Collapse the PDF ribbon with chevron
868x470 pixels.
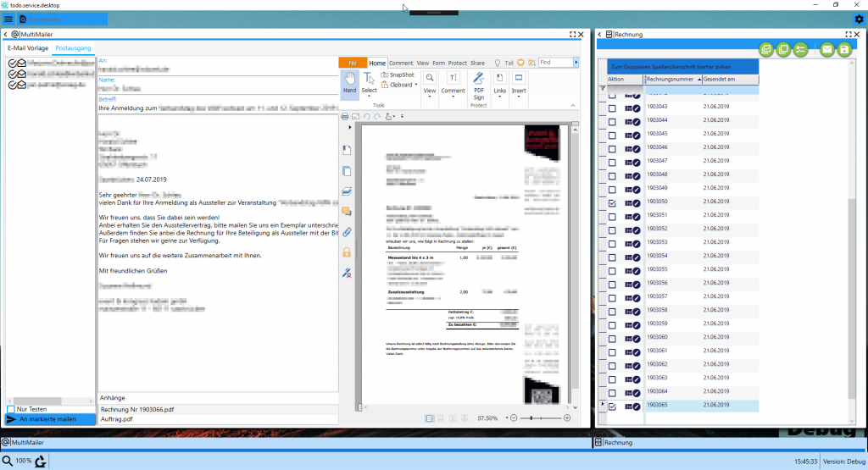click(573, 105)
